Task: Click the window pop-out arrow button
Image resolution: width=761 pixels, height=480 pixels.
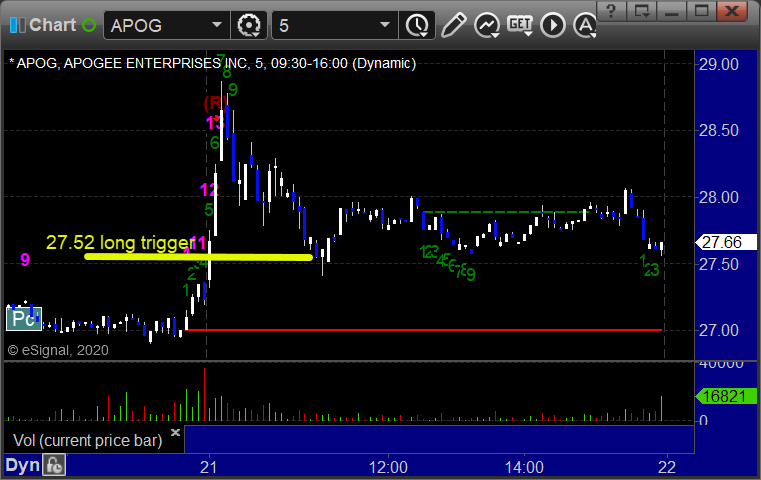Action: pos(641,11)
